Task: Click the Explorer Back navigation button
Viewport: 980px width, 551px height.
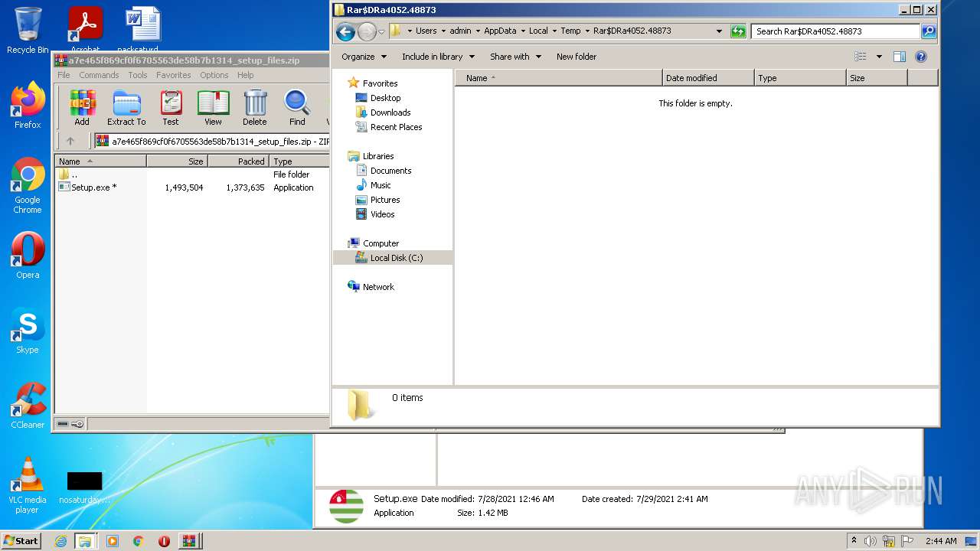Action: coord(345,31)
